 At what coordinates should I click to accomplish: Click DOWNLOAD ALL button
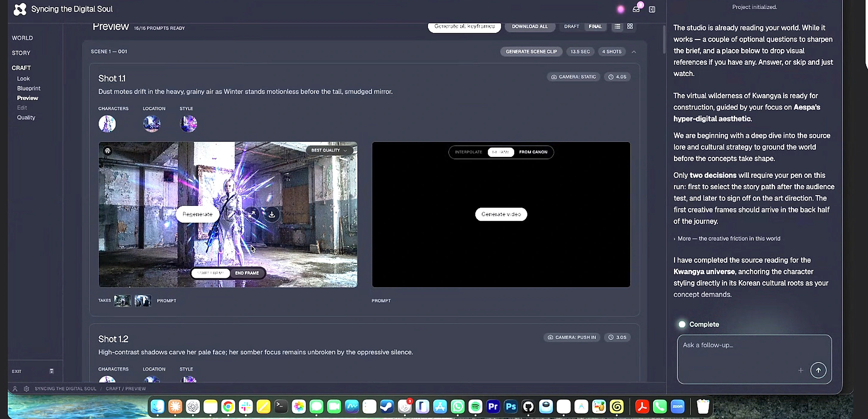[530, 26]
